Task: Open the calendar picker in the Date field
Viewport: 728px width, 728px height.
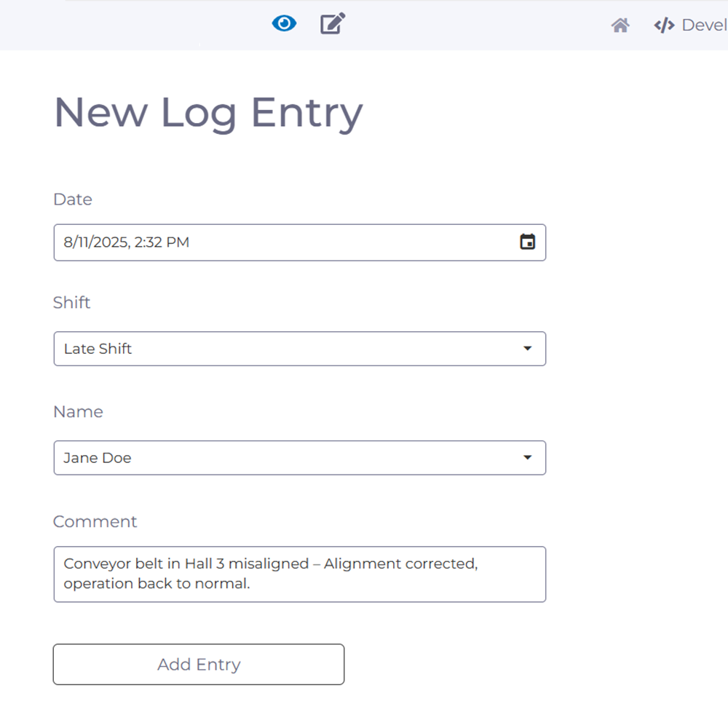Action: tap(526, 242)
